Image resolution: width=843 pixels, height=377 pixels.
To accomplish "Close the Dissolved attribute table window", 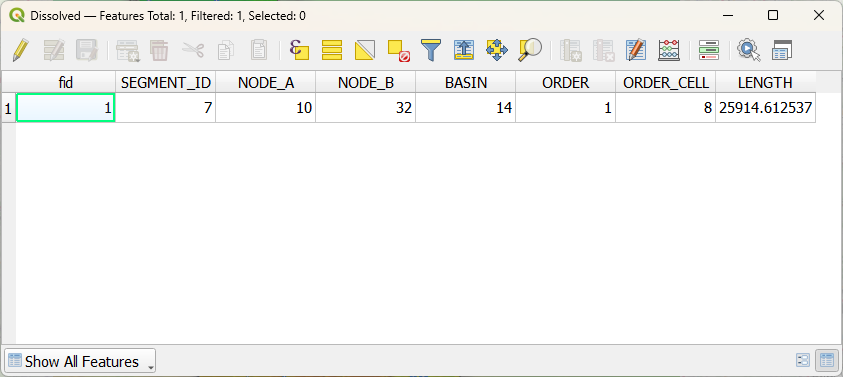I will pyautogui.click(x=819, y=16).
